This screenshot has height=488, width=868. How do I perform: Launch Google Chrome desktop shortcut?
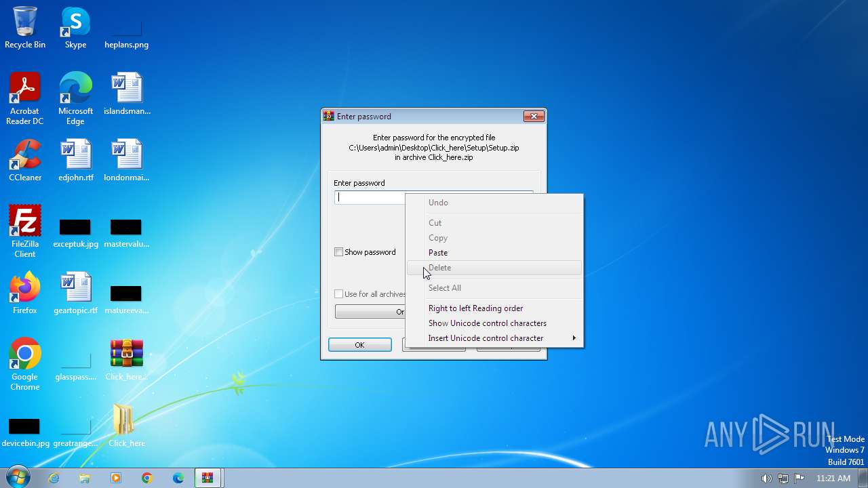pos(25,364)
